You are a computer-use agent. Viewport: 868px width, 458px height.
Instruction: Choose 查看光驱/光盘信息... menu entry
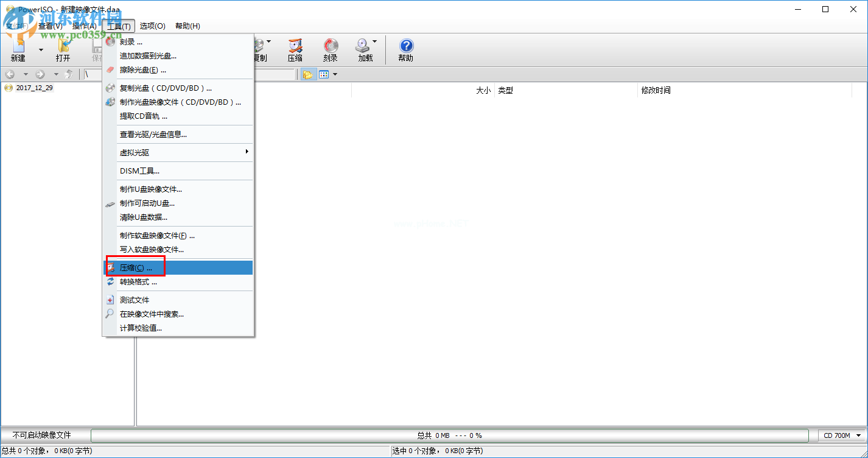(178, 135)
